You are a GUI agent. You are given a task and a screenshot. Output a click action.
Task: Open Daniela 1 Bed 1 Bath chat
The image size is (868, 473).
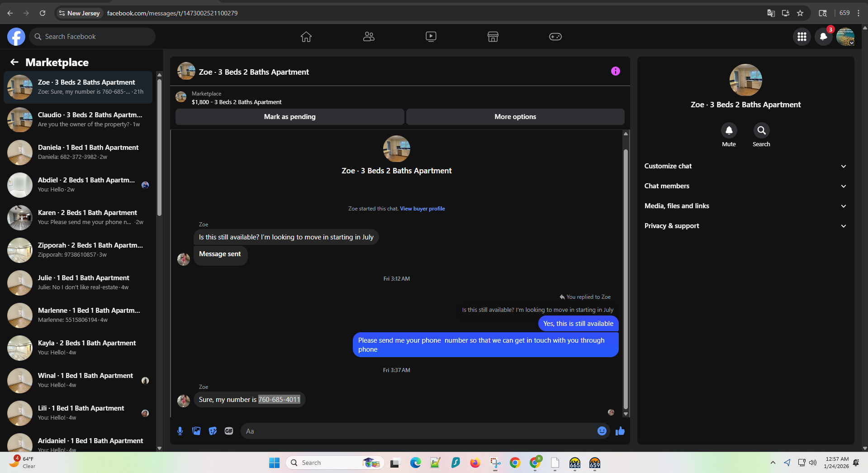[78, 152]
